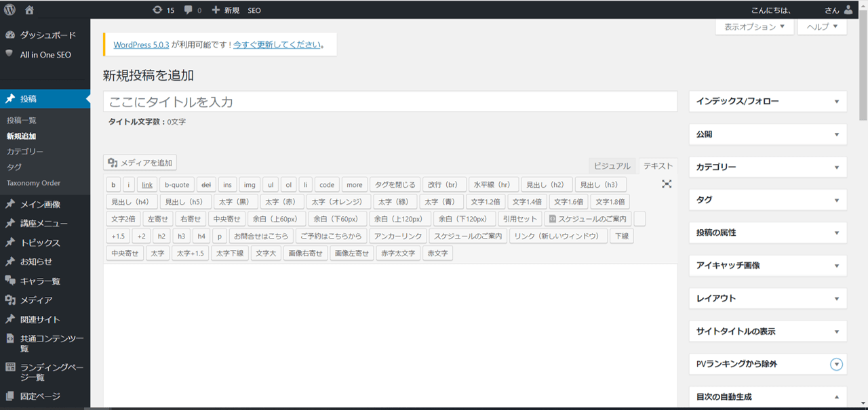
Task: Toggle the 公開 panel arrow
Action: click(x=837, y=134)
